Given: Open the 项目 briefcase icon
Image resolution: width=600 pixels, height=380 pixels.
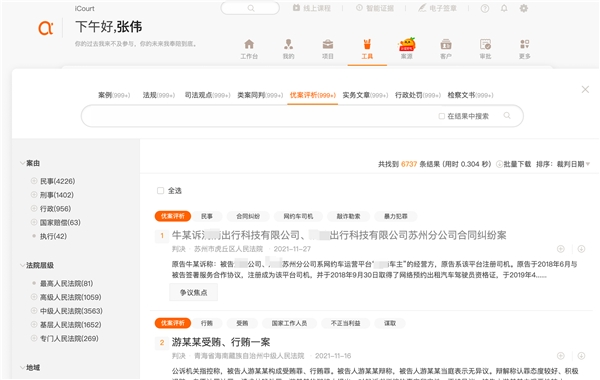Looking at the screenshot, I should pyautogui.click(x=328, y=44).
